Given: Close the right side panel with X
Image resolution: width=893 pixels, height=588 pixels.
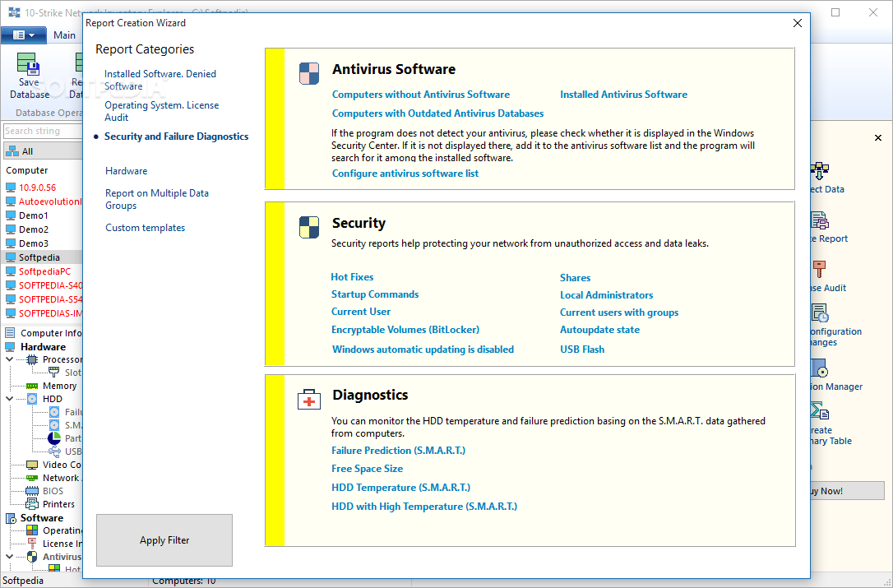Looking at the screenshot, I should coord(877,138).
